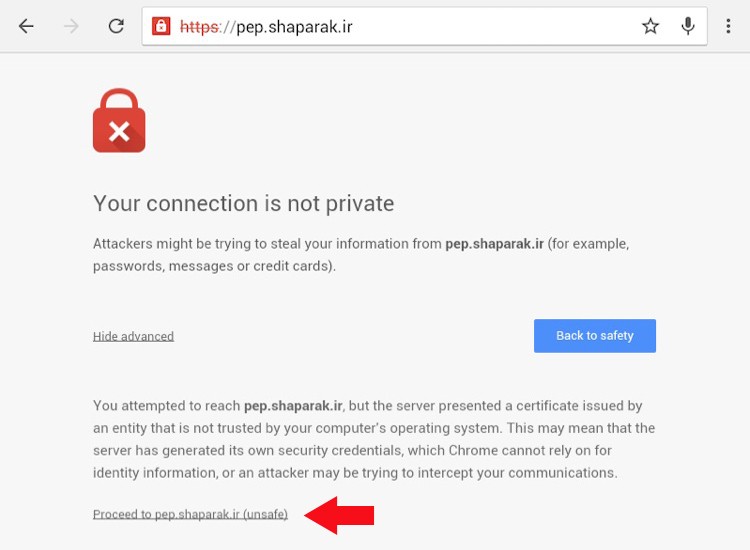Click the 'intercept your communications' phrase
The width and height of the screenshot is (750, 550).
pyautogui.click(x=516, y=473)
